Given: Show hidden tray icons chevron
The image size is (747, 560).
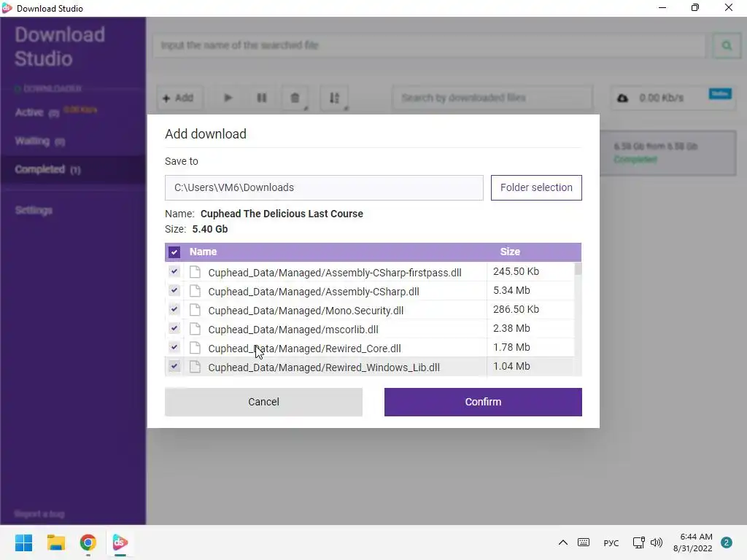Looking at the screenshot, I should click(x=562, y=542).
